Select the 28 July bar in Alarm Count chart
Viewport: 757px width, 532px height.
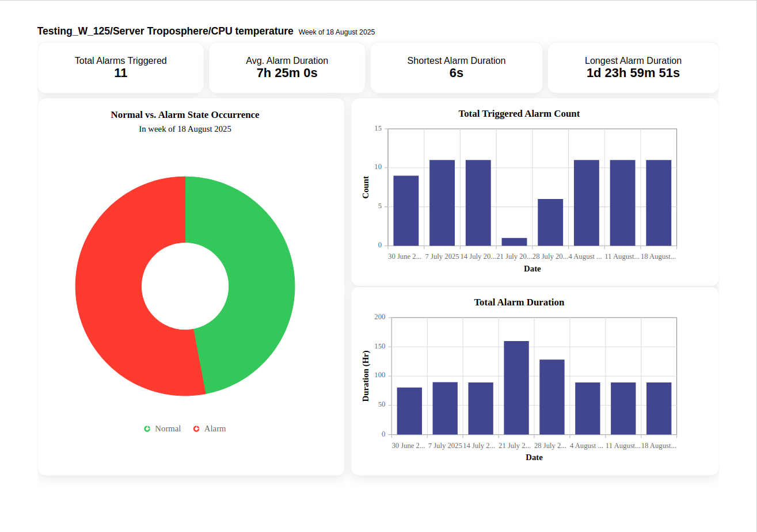point(550,222)
